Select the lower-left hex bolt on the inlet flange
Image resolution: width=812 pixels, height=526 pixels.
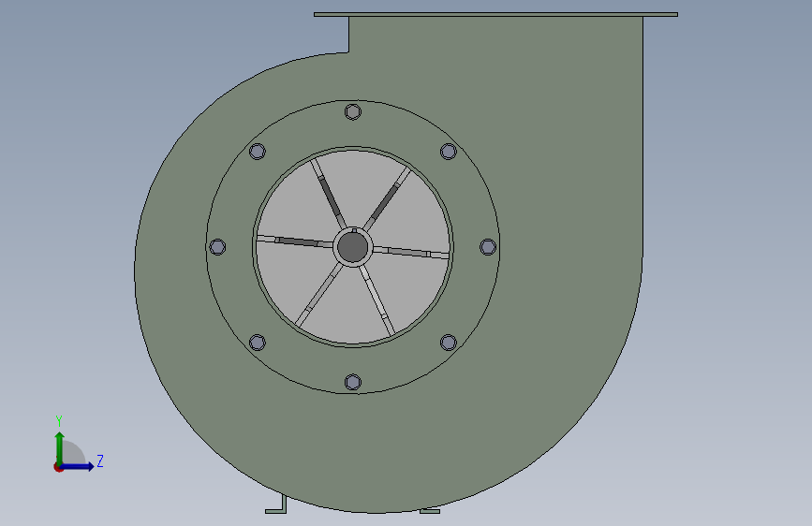(x=258, y=343)
